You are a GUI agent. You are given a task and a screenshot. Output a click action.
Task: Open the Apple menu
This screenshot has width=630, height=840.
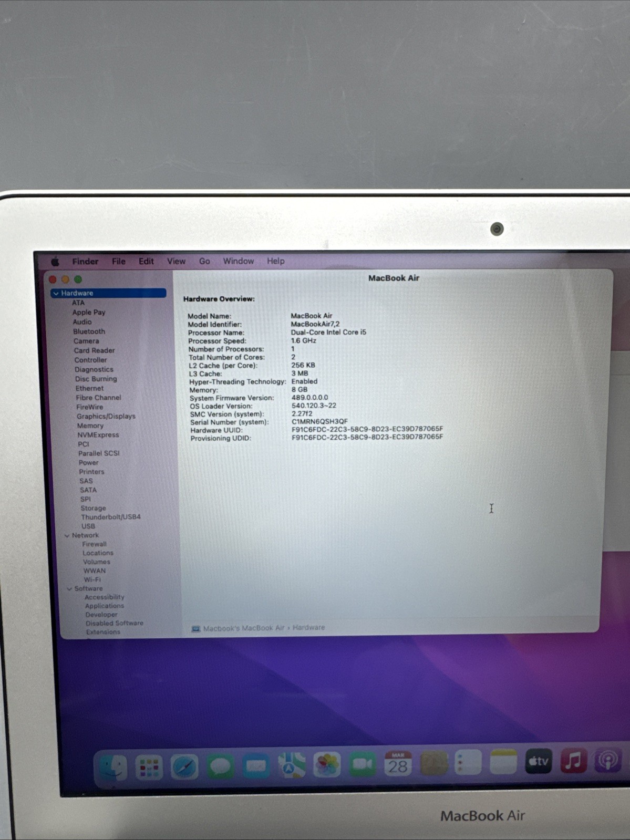pos(55,262)
